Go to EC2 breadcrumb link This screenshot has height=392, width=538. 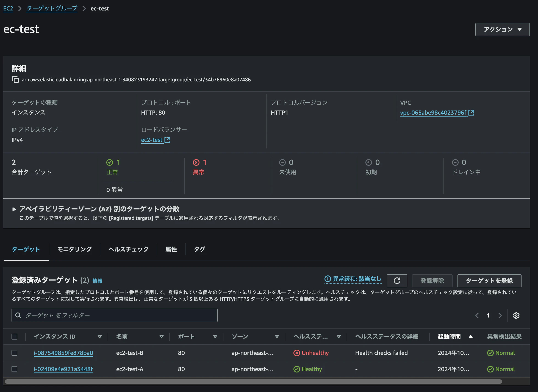(8, 9)
